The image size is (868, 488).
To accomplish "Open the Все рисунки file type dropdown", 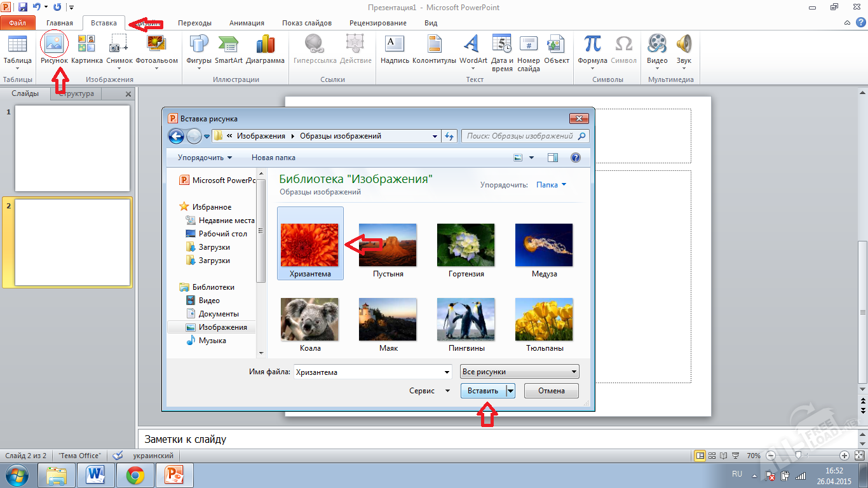I will pyautogui.click(x=519, y=372).
